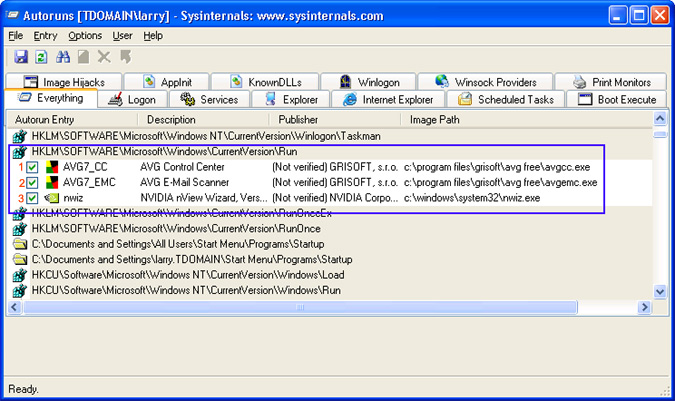
Task: Open the User menu
Action: coord(122,36)
